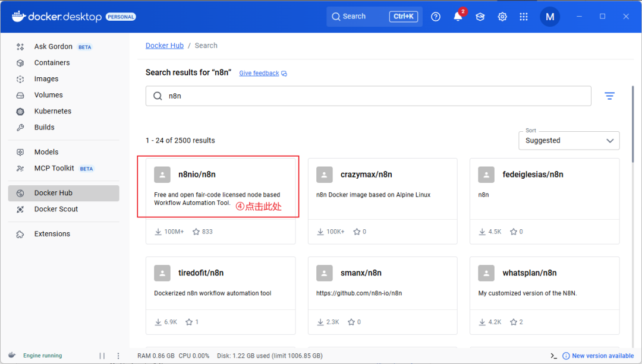Image resolution: width=642 pixels, height=364 pixels.
Task: Click the Engine running status text
Action: tap(43, 356)
